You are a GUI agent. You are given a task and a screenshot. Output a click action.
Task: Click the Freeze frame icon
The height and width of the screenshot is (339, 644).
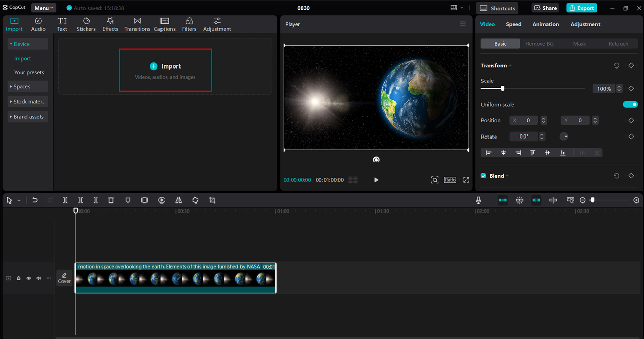pos(144,200)
